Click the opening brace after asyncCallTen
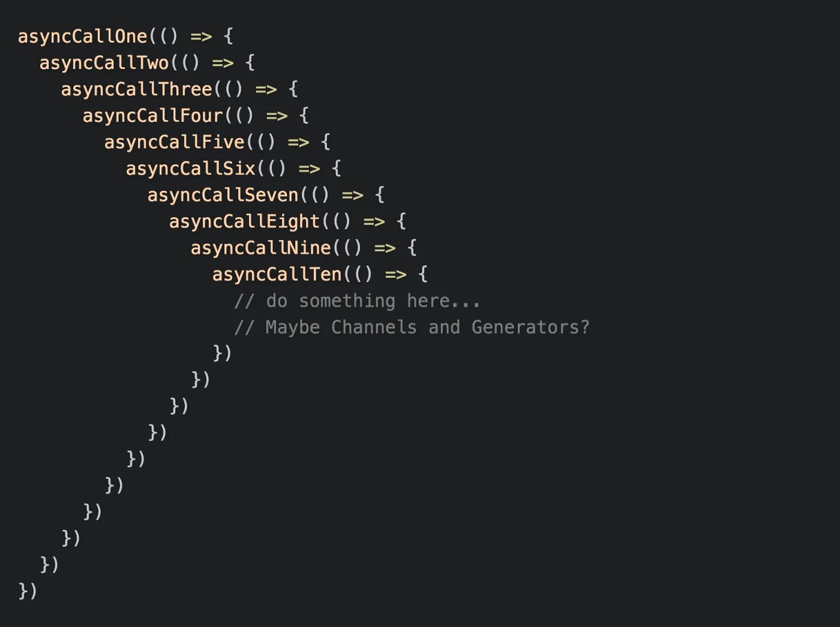Image resolution: width=840 pixels, height=627 pixels. [x=423, y=274]
